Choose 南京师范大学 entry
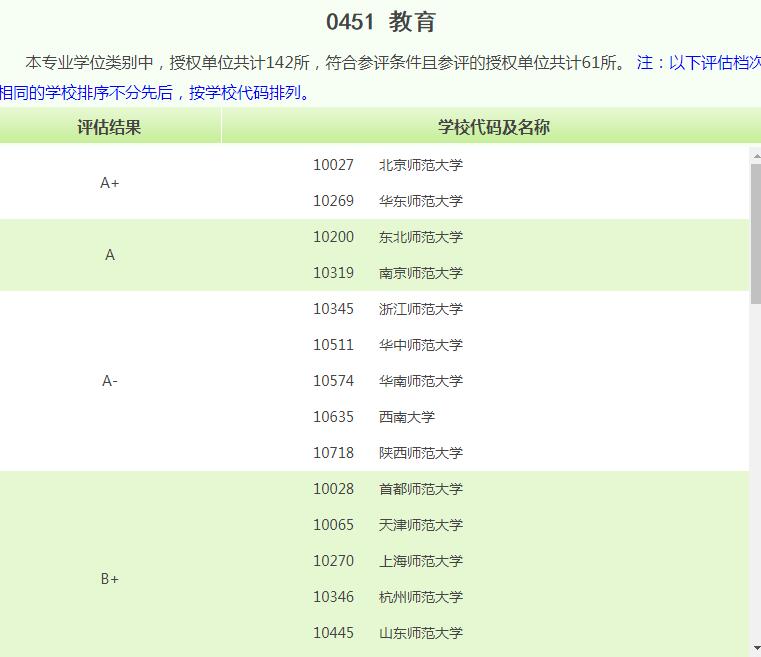The image size is (761, 657). (420, 273)
